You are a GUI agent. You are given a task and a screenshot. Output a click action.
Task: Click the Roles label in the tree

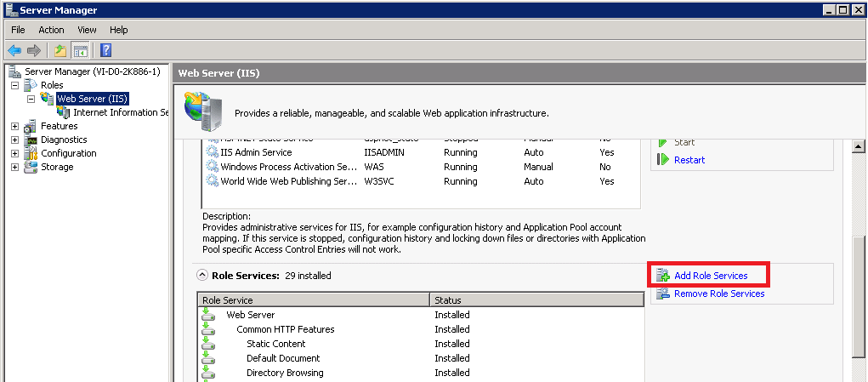52,85
